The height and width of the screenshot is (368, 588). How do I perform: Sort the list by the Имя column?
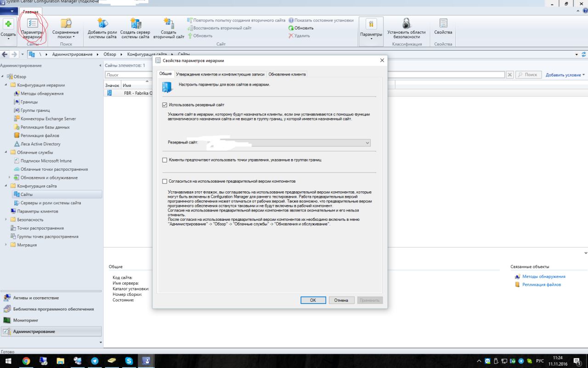[136, 85]
